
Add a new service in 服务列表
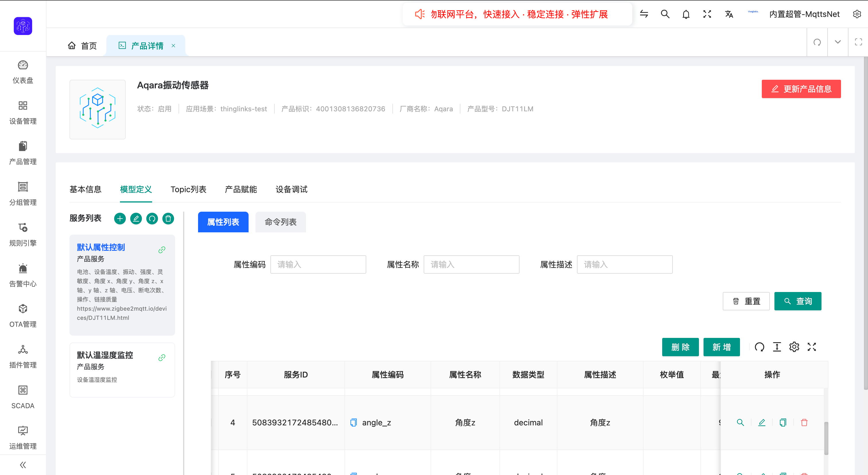click(x=120, y=219)
